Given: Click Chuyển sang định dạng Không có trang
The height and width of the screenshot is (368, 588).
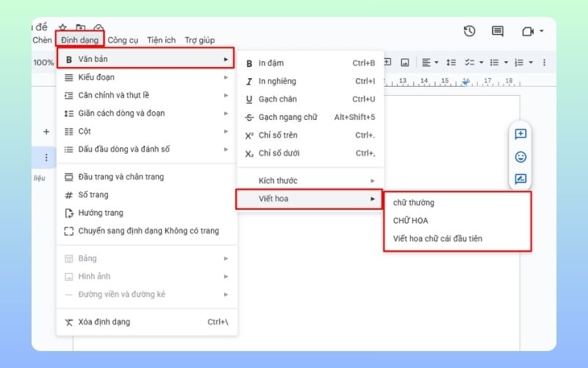Looking at the screenshot, I should click(146, 231).
